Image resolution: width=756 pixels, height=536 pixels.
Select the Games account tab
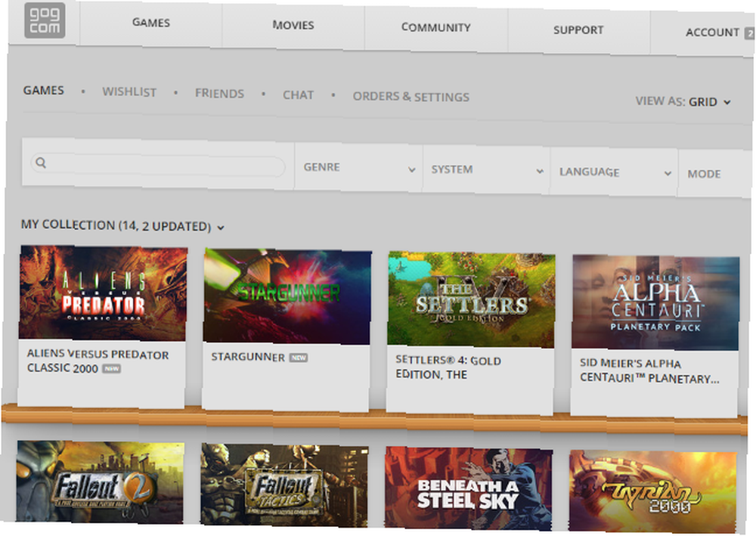[x=43, y=90]
